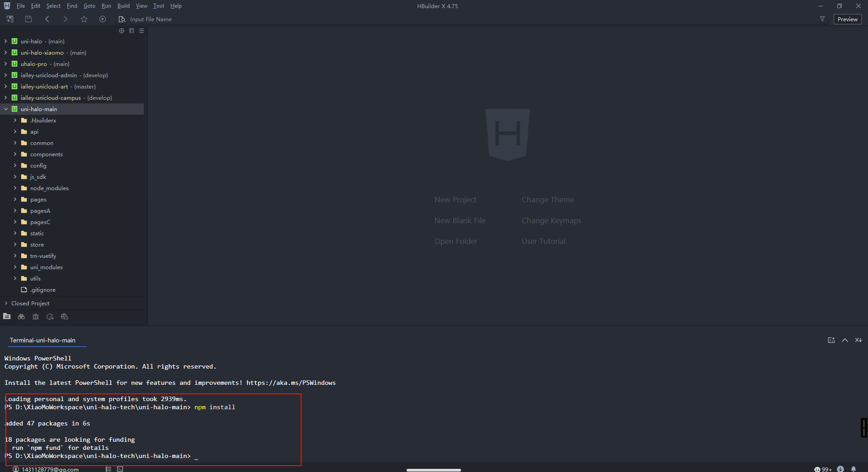
Task: Click the terminal vertical scrollbar thumb
Action: coord(864,427)
